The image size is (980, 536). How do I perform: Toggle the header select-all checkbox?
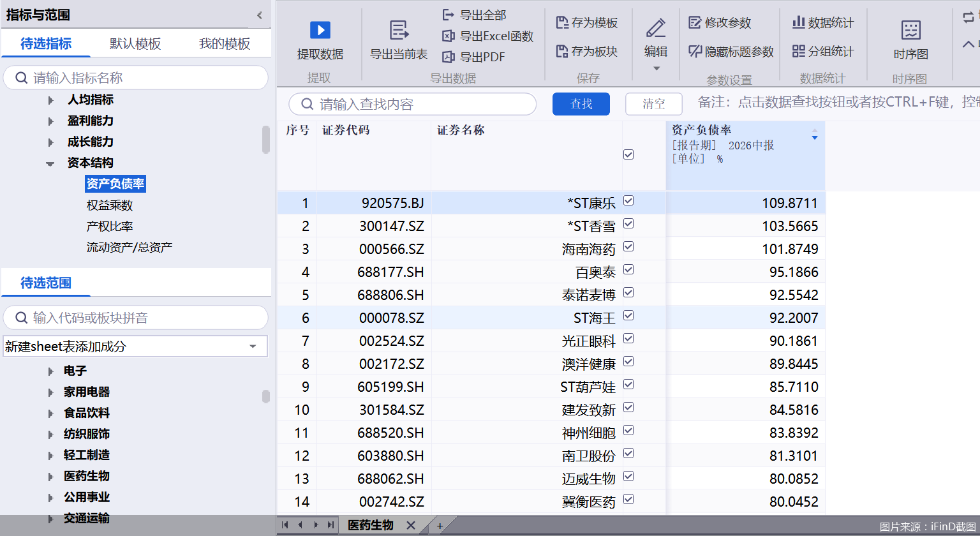click(x=628, y=154)
